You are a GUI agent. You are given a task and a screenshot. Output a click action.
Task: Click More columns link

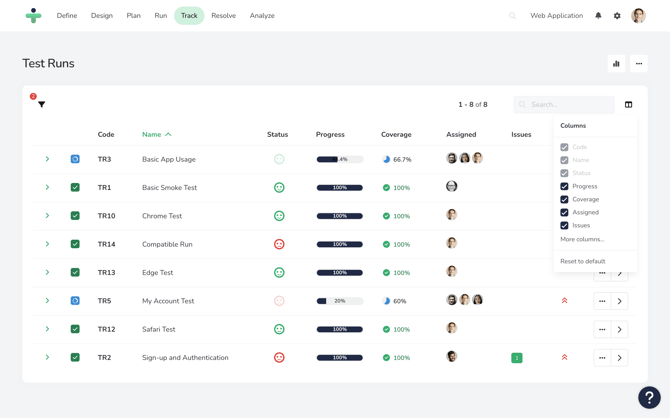coord(582,239)
